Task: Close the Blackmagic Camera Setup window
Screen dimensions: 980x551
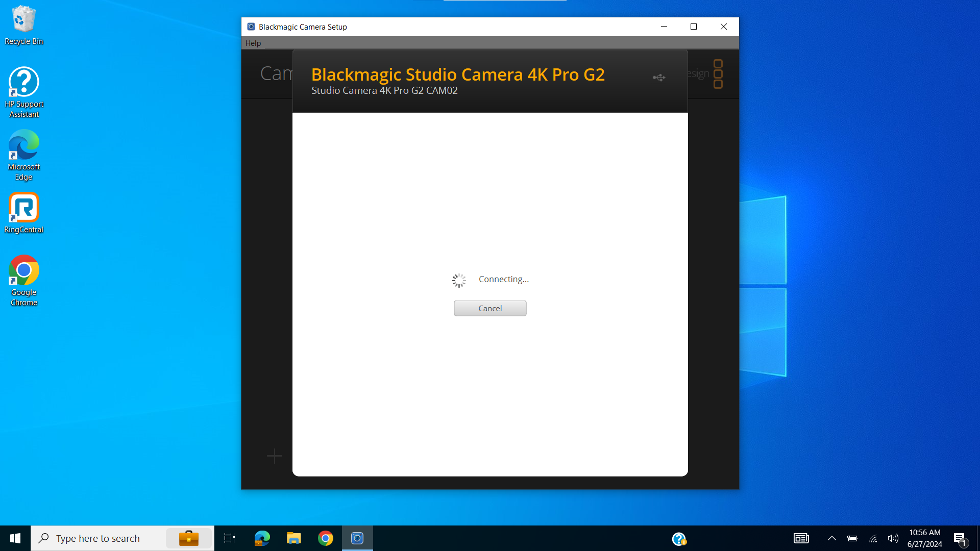Action: point(724,27)
